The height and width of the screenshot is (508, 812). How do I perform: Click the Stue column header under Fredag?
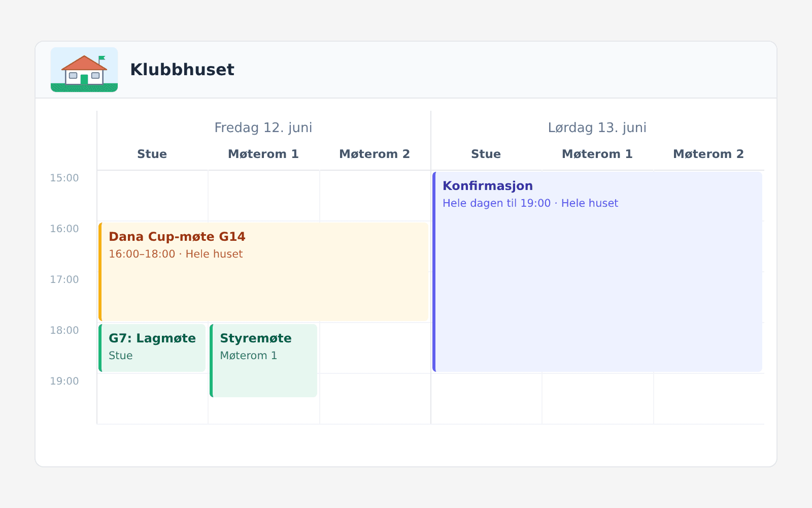152,154
